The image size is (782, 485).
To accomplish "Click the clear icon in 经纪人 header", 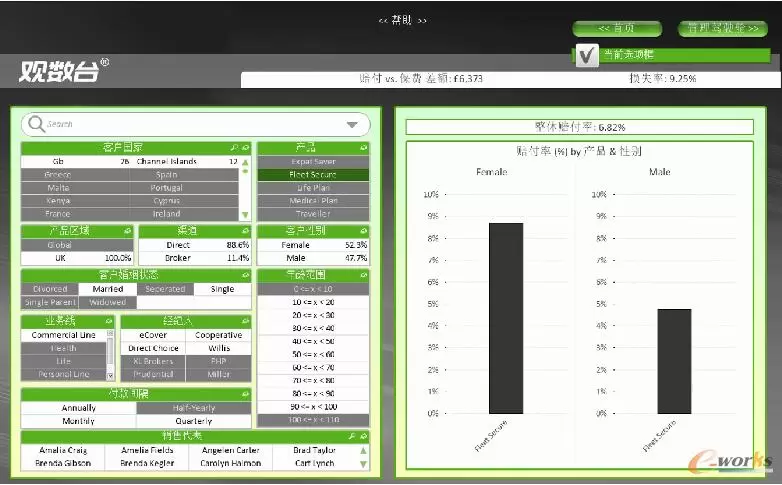I will click(245, 322).
